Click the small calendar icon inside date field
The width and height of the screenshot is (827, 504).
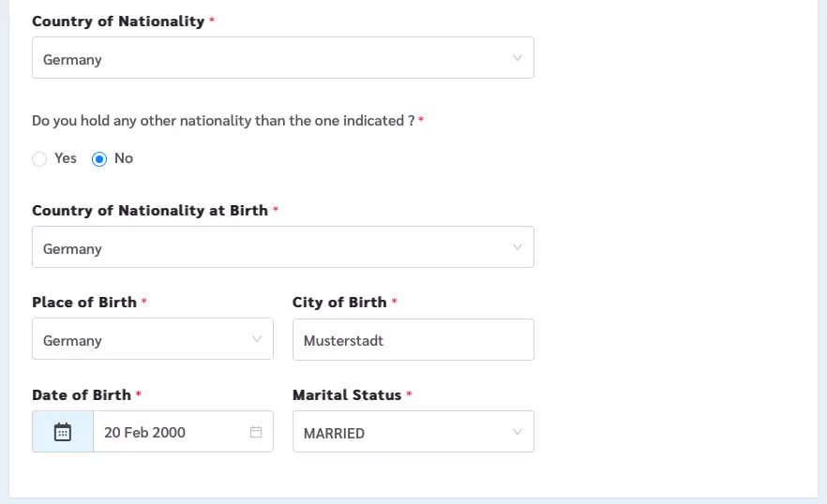[x=256, y=432]
